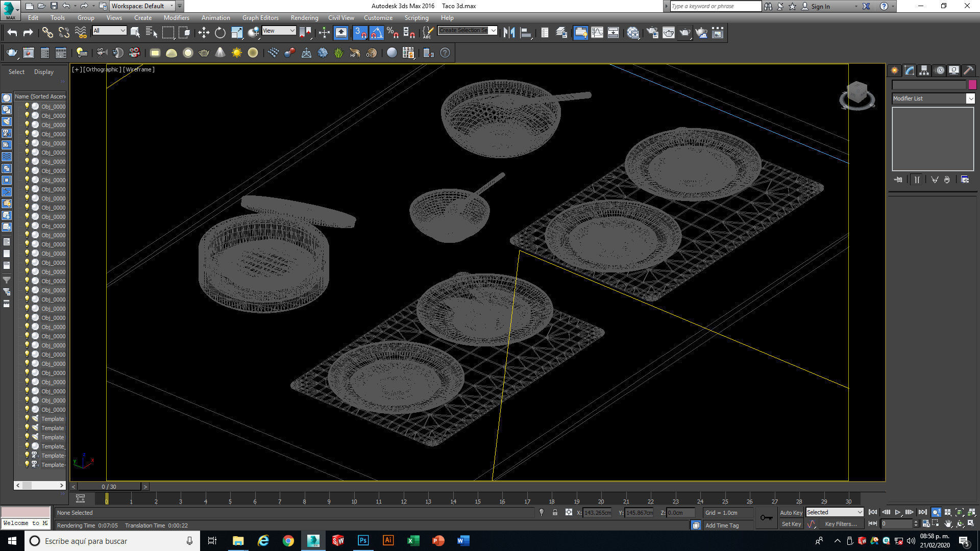The width and height of the screenshot is (980, 551).
Task: Toggle the 3D Snaps button
Action: 360,33
